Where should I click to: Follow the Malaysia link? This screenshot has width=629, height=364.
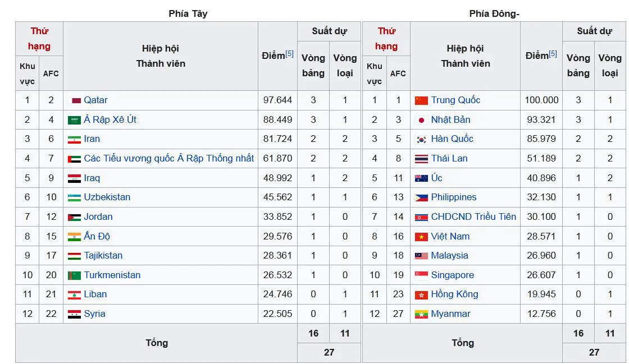tap(449, 256)
